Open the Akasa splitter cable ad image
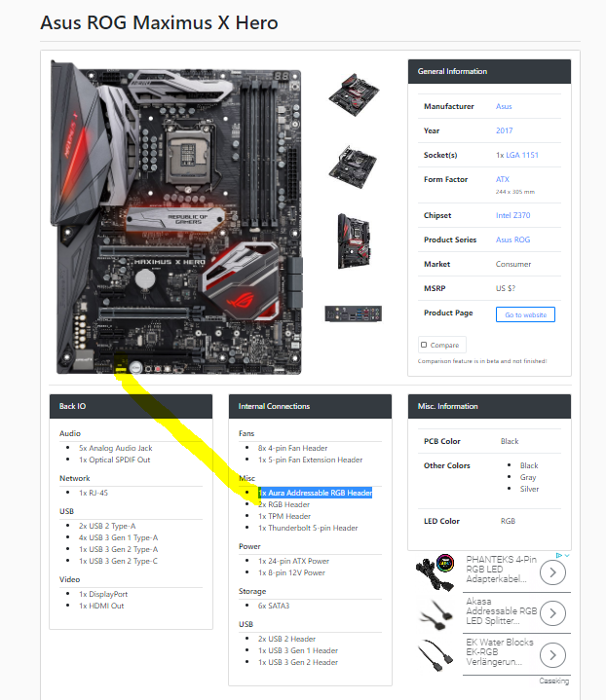Image resolution: width=606 pixels, height=700 pixels. (435, 614)
